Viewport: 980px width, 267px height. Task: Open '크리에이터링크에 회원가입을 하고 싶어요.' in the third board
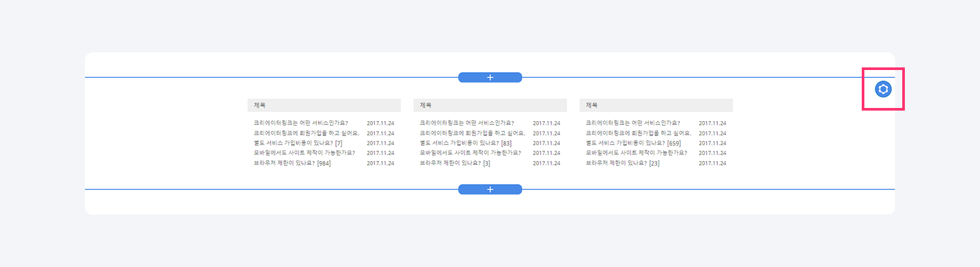[x=638, y=133]
